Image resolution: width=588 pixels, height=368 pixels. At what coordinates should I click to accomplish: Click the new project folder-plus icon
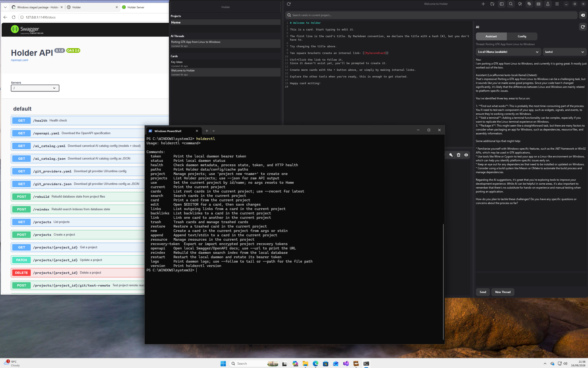tap(492, 4)
